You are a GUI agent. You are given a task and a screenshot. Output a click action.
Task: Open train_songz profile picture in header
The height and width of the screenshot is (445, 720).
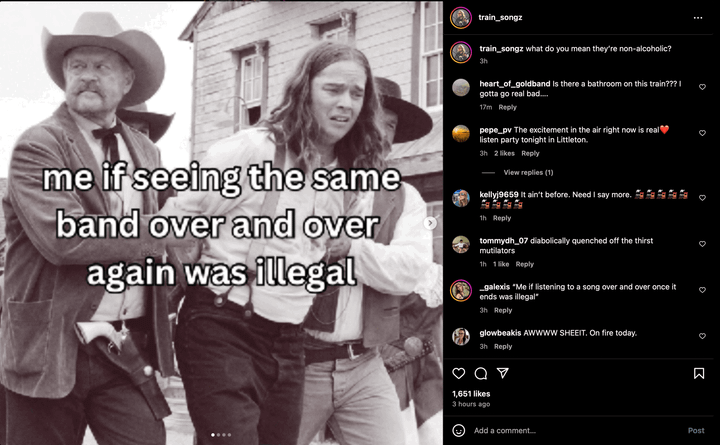tap(461, 18)
